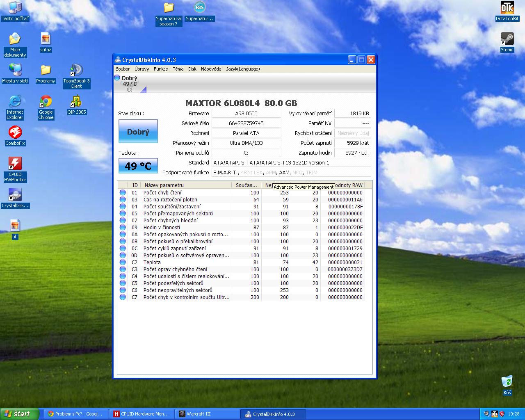This screenshot has width=525, height=420.
Task: Open the Téma menu
Action: coord(178,69)
